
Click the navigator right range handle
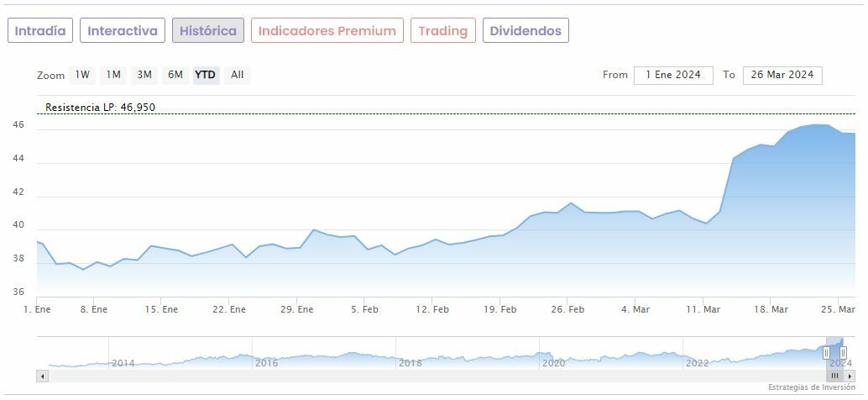844,353
